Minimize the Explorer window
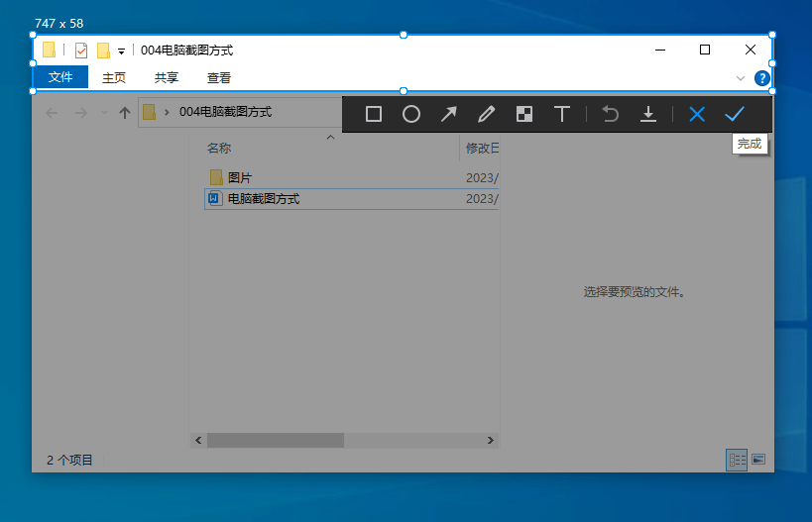812x522 pixels. pos(660,50)
